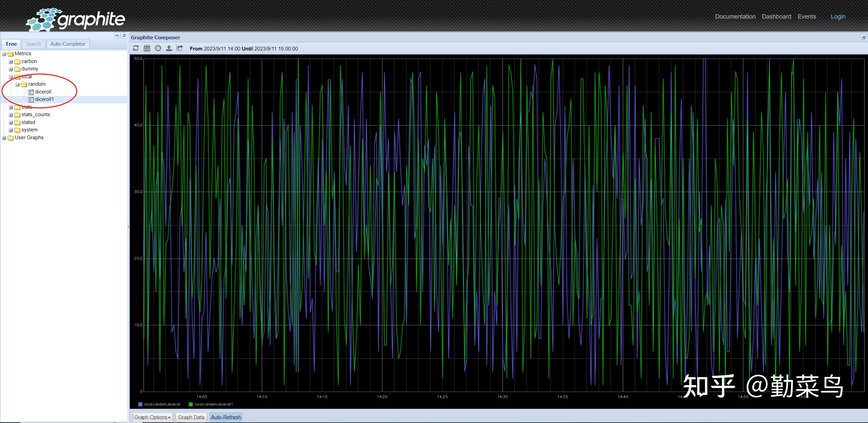Expand the User Graphs node
The height and width of the screenshot is (423, 868).
tap(4, 138)
